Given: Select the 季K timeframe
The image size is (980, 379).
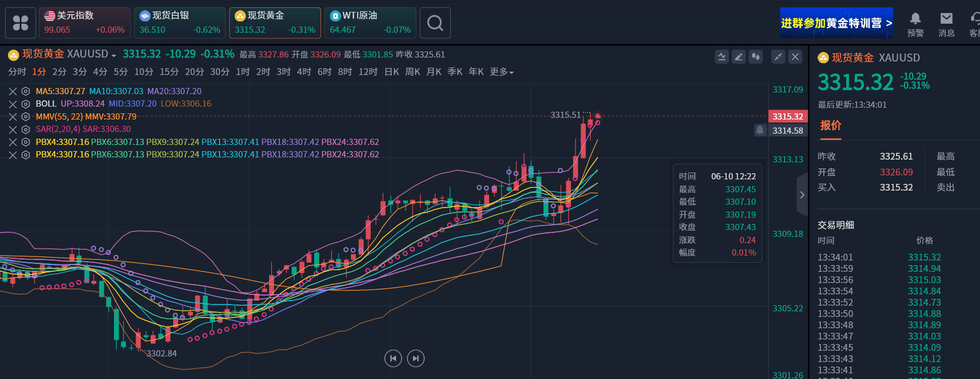Looking at the screenshot, I should click(455, 72).
